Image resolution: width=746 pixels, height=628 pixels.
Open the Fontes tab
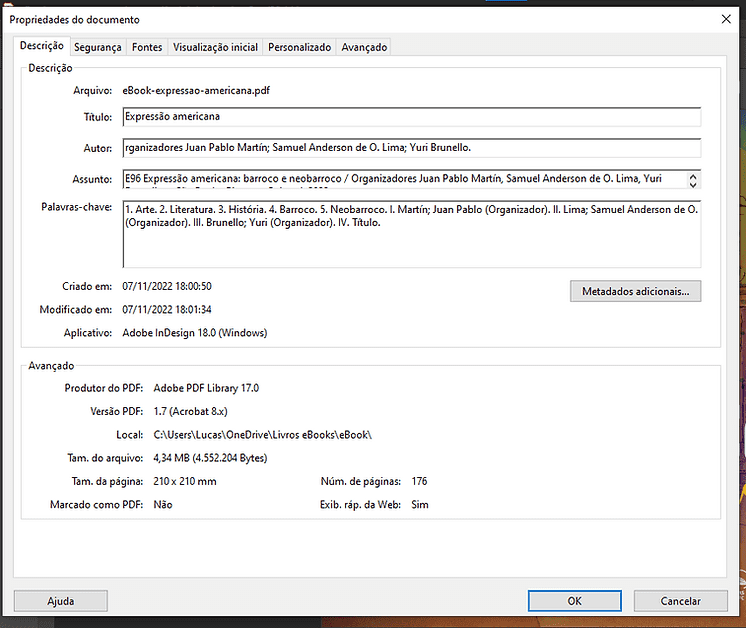(x=147, y=47)
